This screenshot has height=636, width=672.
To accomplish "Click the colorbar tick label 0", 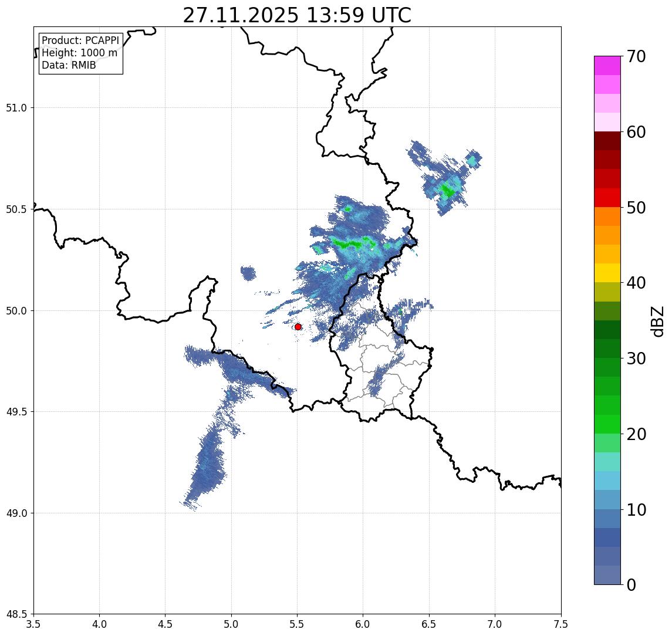I will pyautogui.click(x=632, y=584).
